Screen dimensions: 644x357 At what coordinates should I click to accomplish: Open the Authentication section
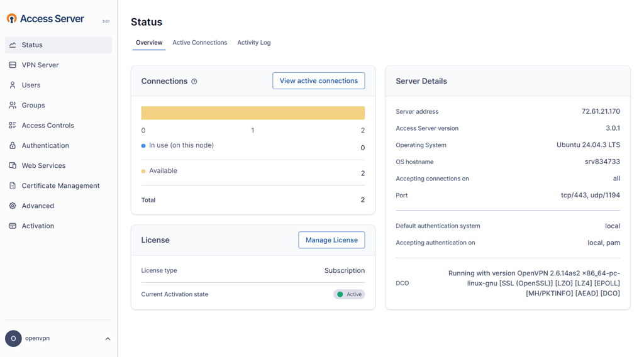click(58, 145)
